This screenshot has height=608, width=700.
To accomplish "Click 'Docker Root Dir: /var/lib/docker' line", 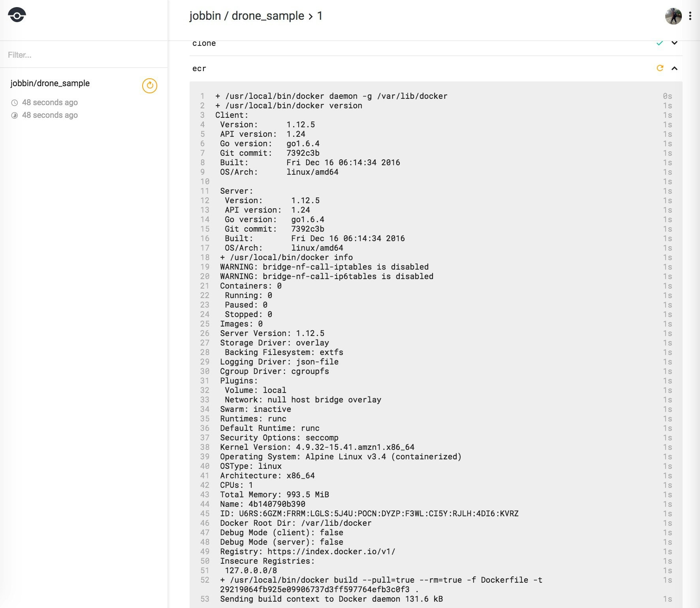I will (x=296, y=523).
